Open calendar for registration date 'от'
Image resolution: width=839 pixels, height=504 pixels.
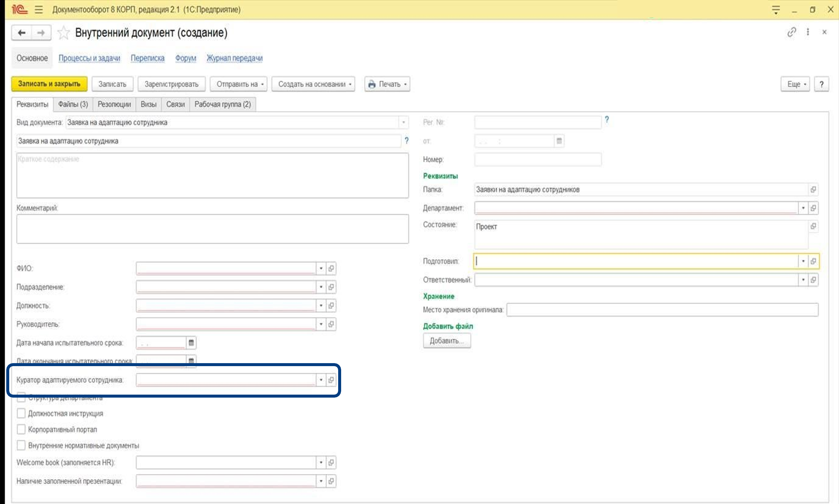click(x=559, y=141)
